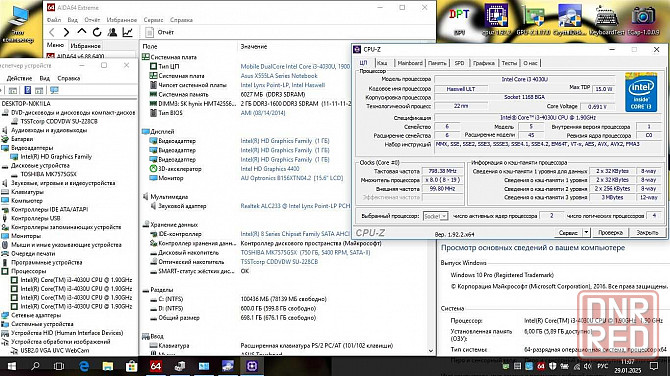The height and width of the screenshot is (376, 670).
Task: Open File Explorer from taskbar
Action: tap(108, 366)
